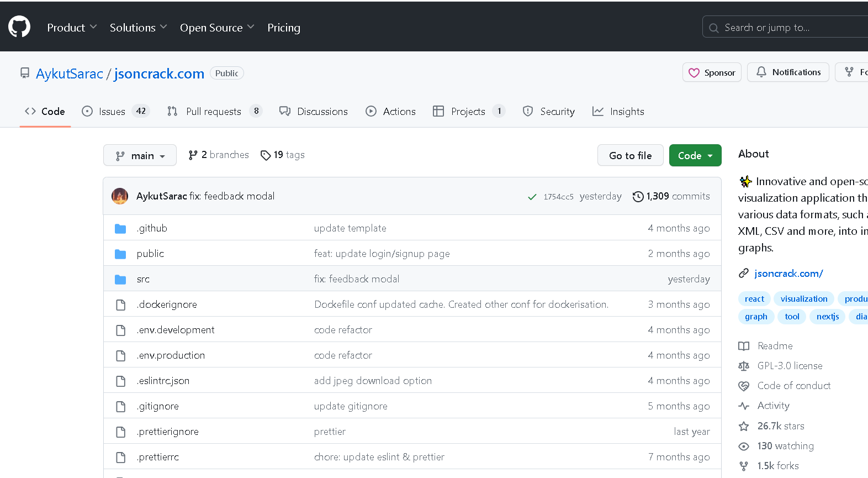Open the 1,309 commits history
Screen dimensions: 868x478
coord(671,196)
